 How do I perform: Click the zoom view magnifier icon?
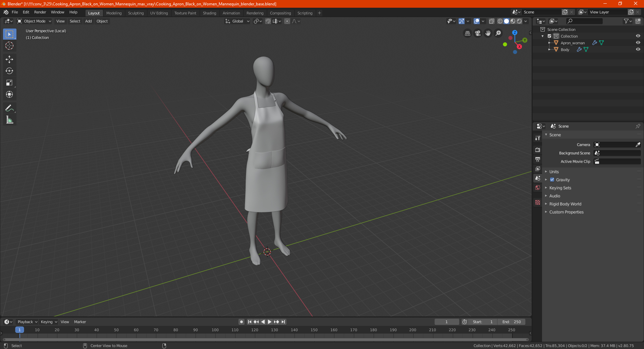498,33
